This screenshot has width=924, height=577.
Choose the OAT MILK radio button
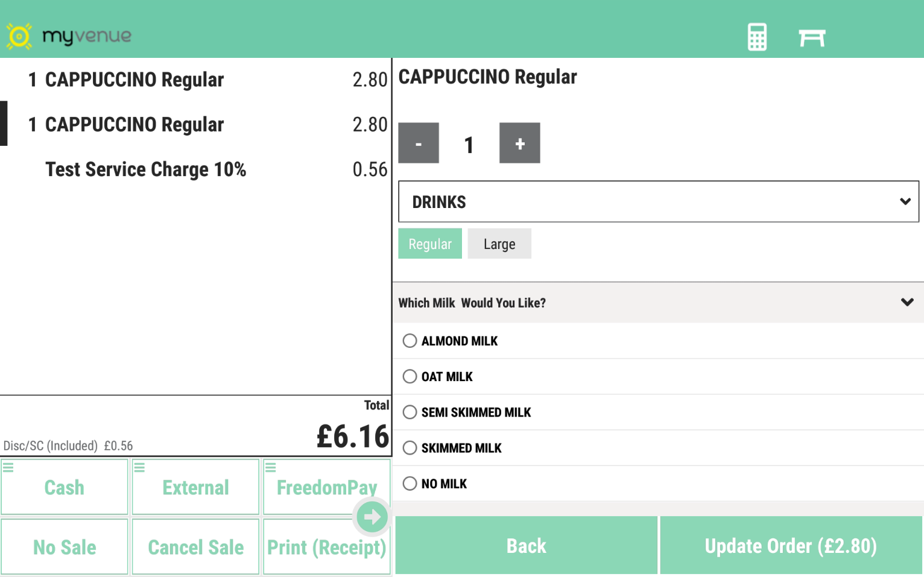click(410, 376)
